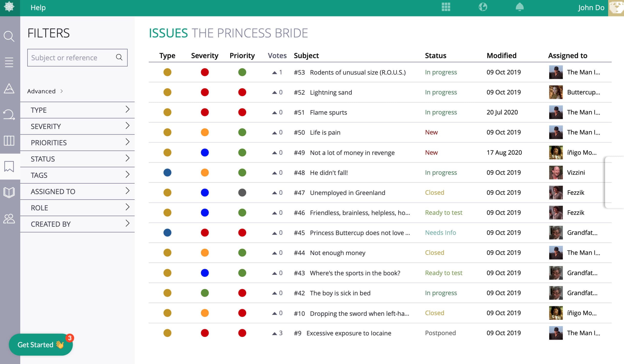624x364 pixels.
Task: Open the Kanban columns sidebar icon
Action: tap(9, 140)
